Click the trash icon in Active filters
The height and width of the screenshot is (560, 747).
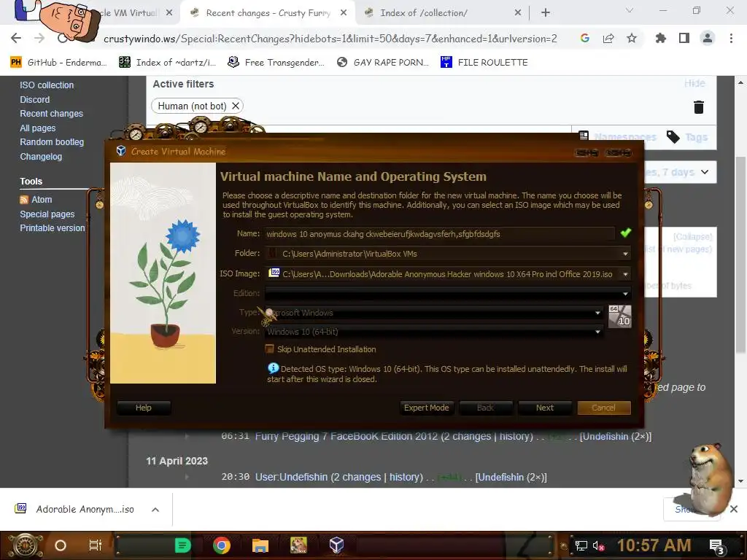[698, 107]
